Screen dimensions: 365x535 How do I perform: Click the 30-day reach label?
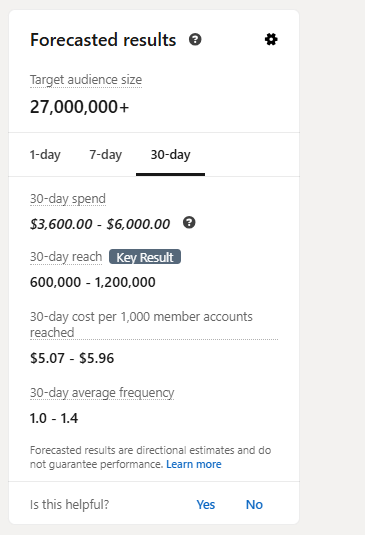tap(66, 257)
